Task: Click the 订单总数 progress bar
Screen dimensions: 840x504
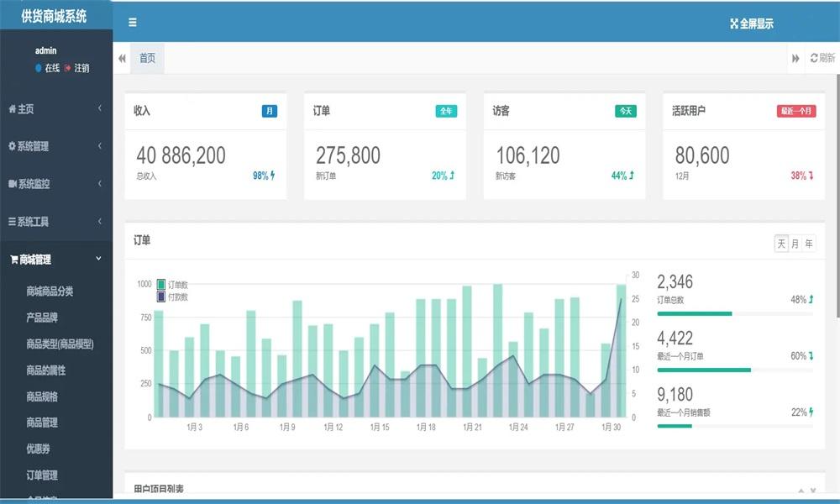Action: 735,314
